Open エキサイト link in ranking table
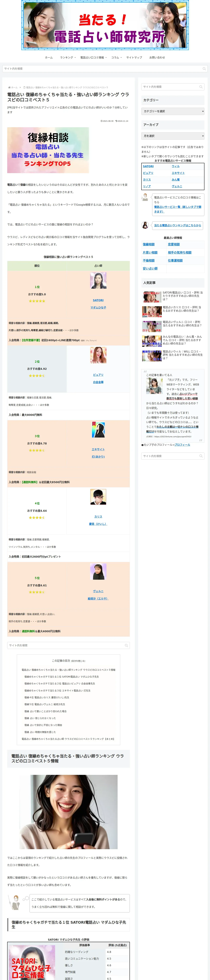The width and height of the screenshot is (210, 980). click(x=98, y=450)
